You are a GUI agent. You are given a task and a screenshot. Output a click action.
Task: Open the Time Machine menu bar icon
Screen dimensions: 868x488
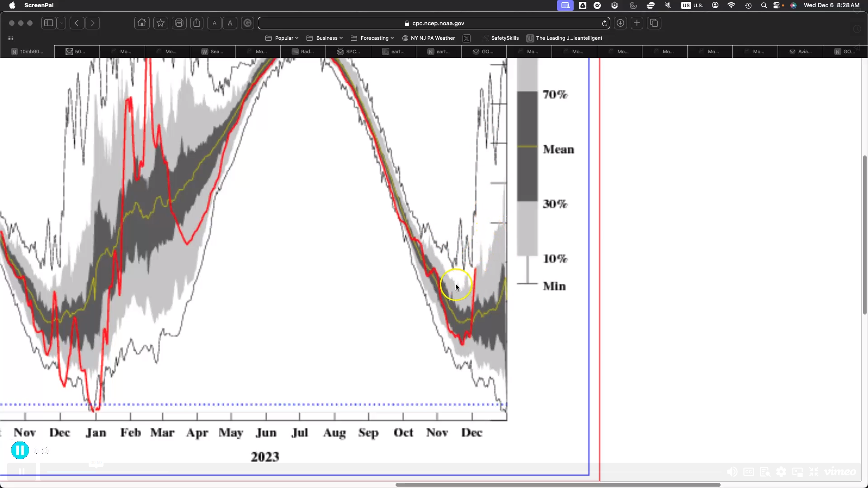[x=748, y=5]
